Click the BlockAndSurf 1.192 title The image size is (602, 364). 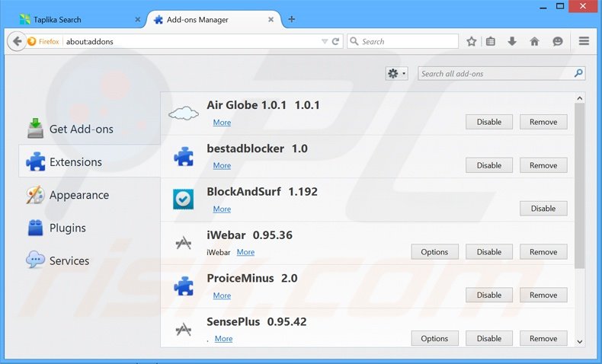[262, 192]
